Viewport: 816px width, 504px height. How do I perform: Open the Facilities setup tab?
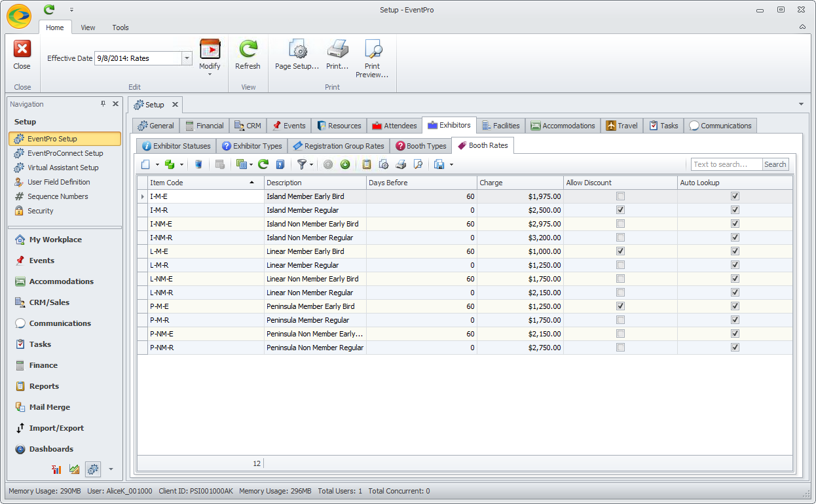click(500, 126)
